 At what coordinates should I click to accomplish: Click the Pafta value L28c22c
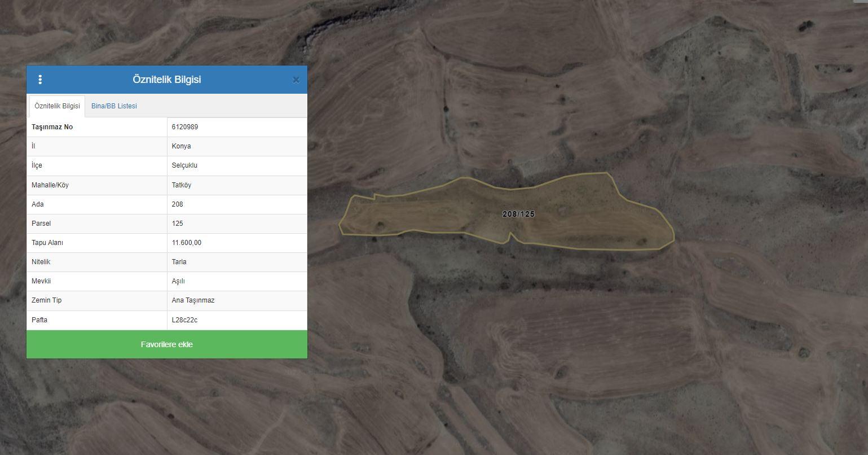click(184, 320)
